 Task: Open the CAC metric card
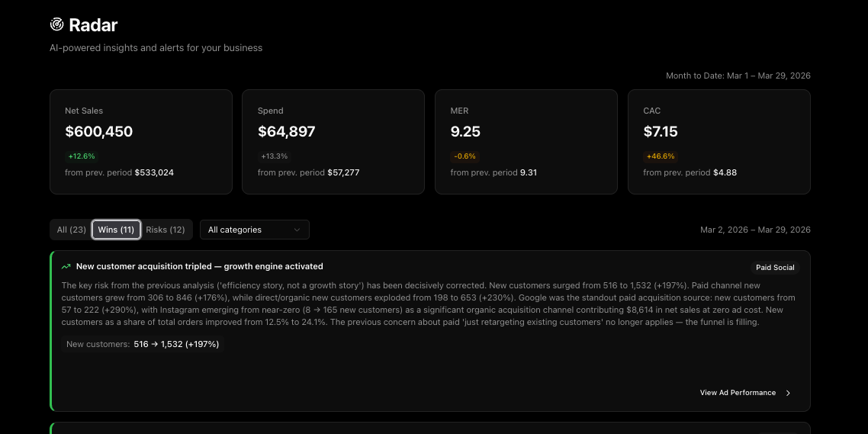coord(719,142)
